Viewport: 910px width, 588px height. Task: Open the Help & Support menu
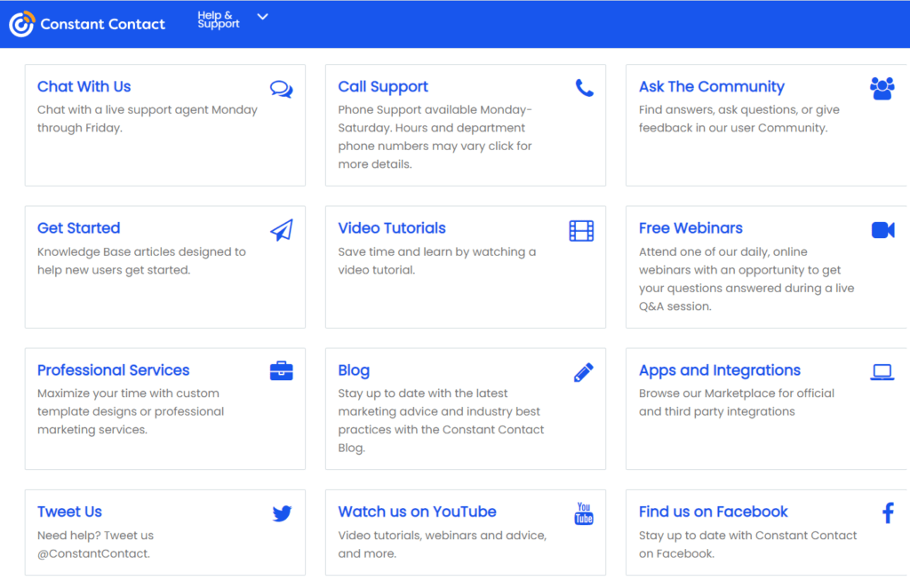[219, 20]
